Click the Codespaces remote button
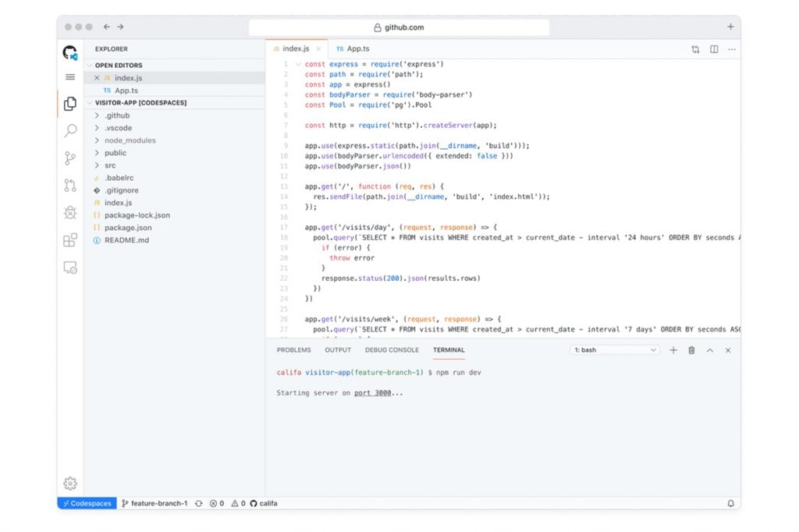Viewport: 799px width, 532px height. click(87, 503)
